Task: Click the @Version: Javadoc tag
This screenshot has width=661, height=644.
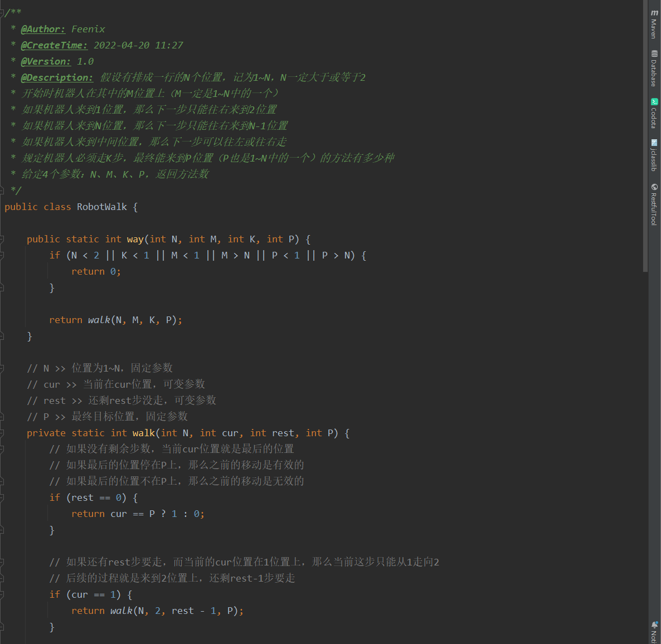Action: click(46, 61)
